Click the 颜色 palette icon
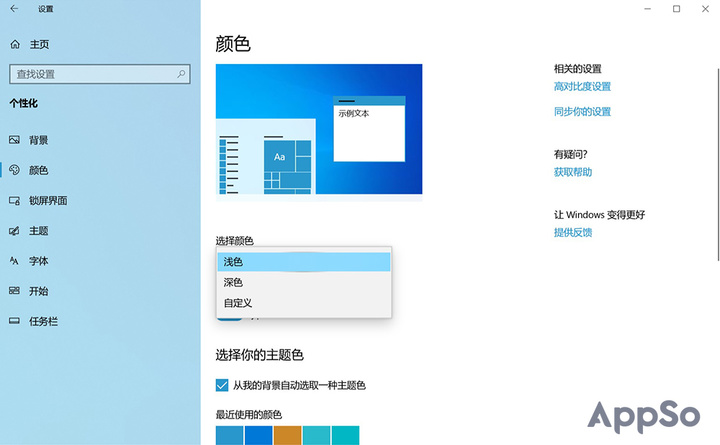 (x=14, y=170)
